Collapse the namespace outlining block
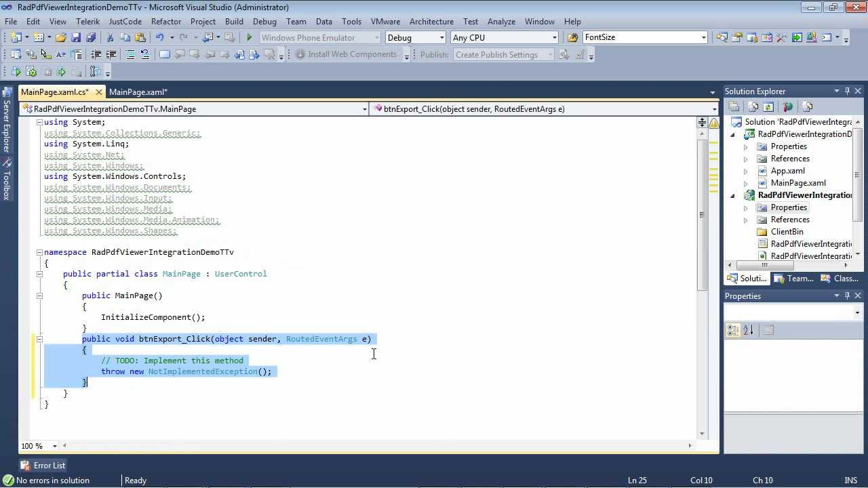868x488 pixels. click(39, 252)
